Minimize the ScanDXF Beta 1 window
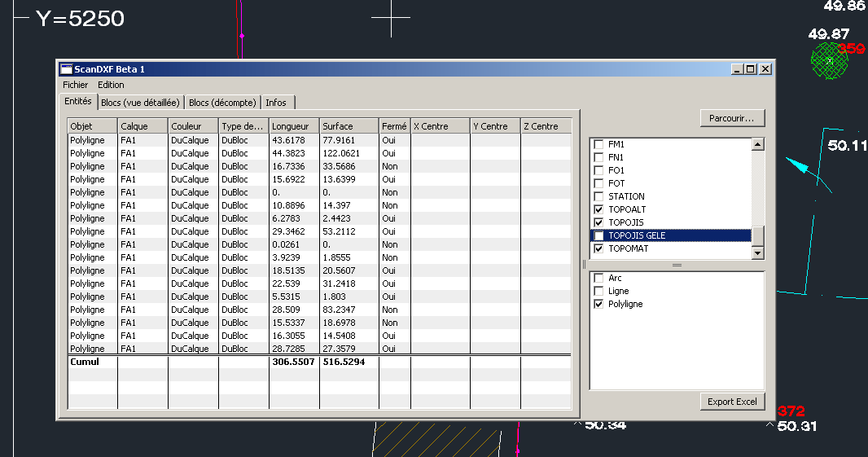 [737, 69]
